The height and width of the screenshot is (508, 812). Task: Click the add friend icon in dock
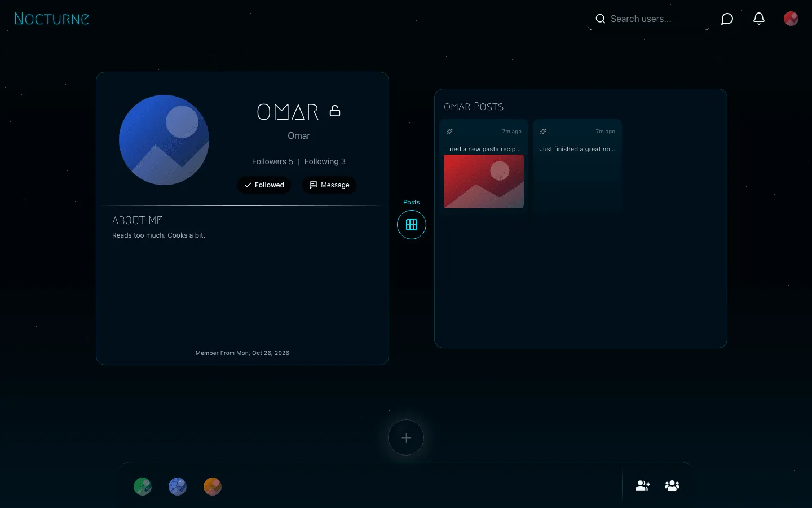point(643,485)
